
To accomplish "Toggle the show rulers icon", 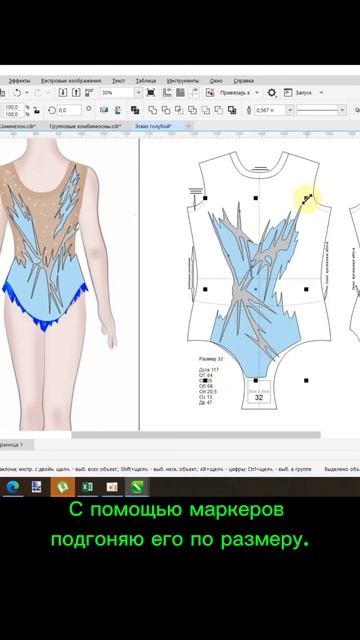I will point(167,93).
